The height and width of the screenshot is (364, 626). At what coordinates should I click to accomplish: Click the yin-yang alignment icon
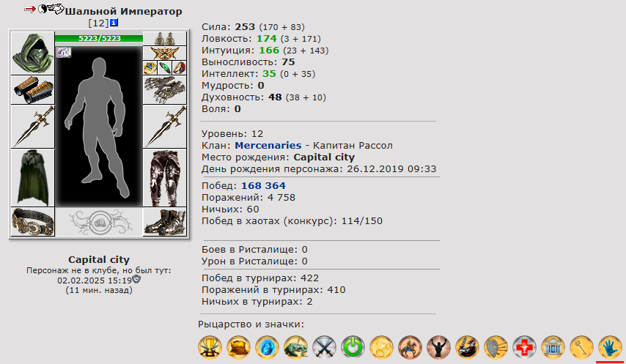[x=43, y=9]
